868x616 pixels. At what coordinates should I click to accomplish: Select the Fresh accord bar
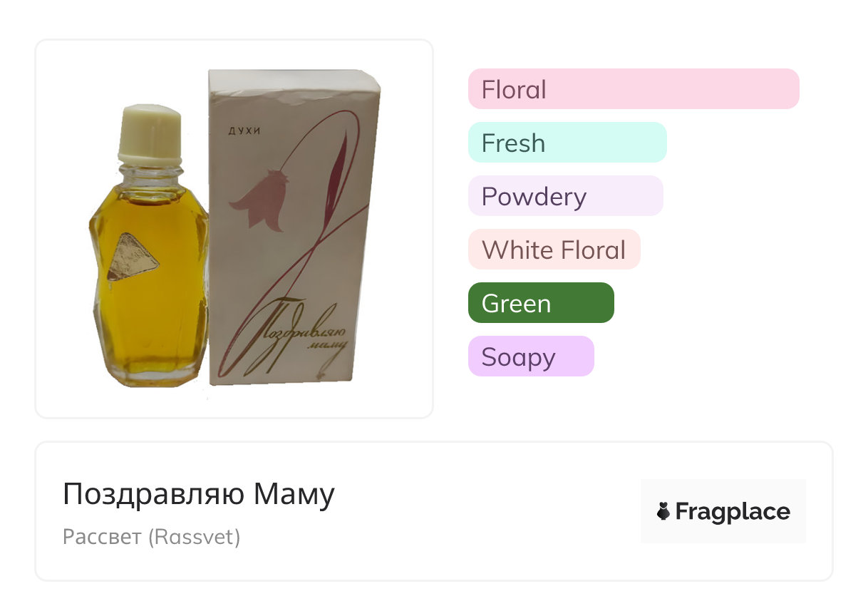(x=567, y=143)
